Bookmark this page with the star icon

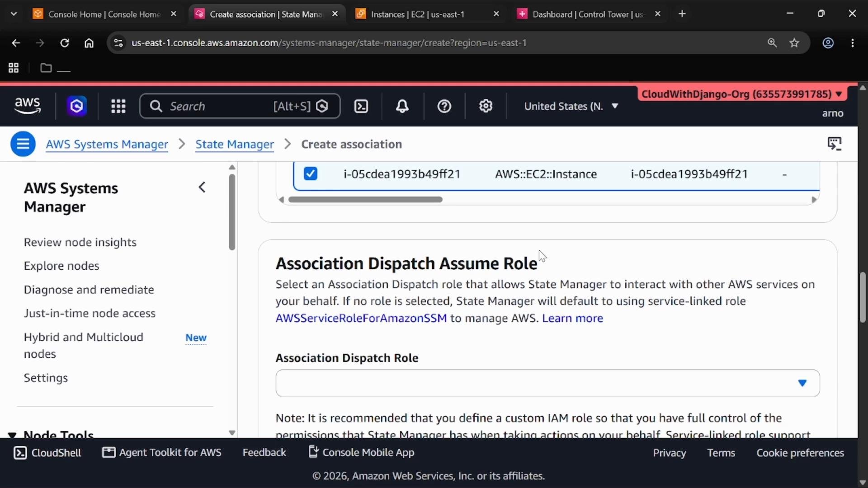point(794,43)
